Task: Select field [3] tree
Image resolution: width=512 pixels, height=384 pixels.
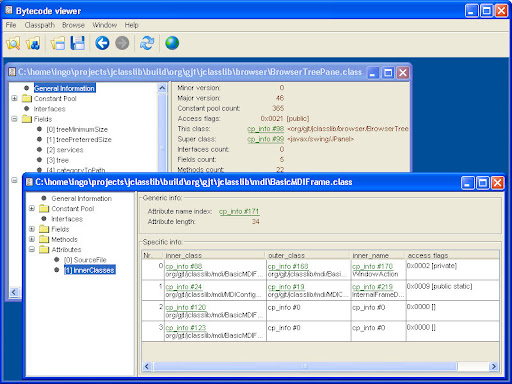Action: 57,160
